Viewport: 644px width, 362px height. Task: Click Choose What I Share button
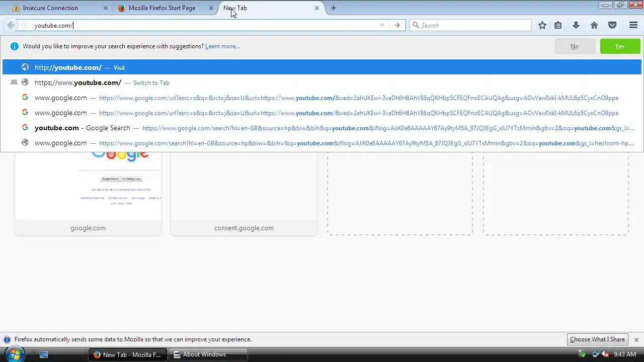[598, 339]
